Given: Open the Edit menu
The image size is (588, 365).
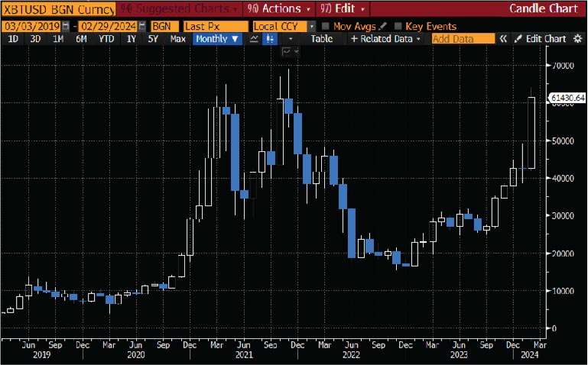Looking at the screenshot, I should click(343, 8).
